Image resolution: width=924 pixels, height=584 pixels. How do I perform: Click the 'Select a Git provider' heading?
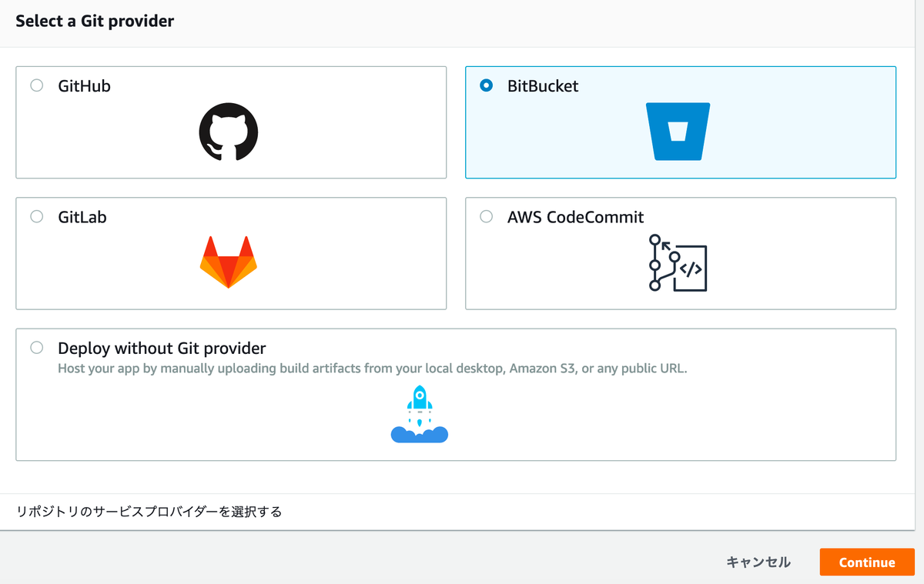coord(95,21)
